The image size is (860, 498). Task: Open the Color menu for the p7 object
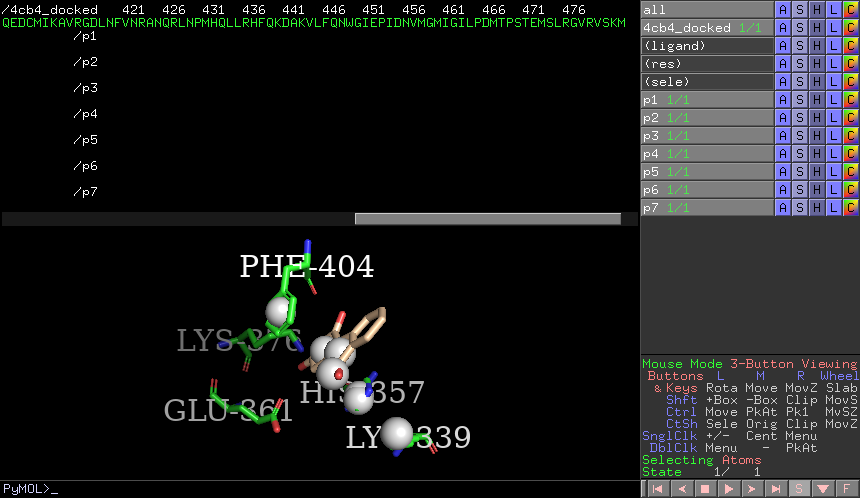pos(851,208)
